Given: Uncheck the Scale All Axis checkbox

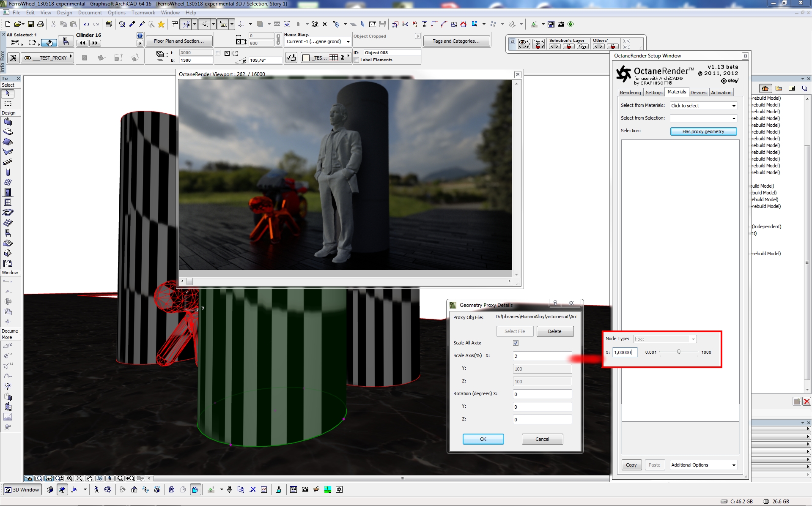Looking at the screenshot, I should coord(516,343).
